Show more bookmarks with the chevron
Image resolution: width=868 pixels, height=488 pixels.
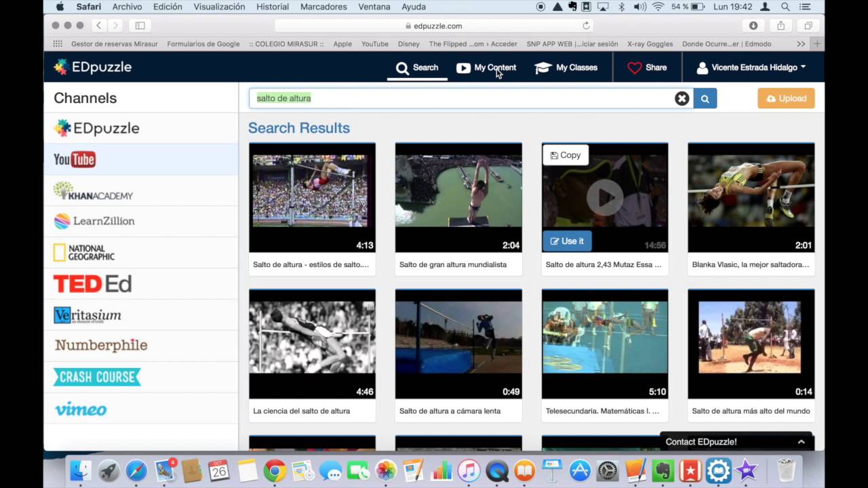click(801, 44)
